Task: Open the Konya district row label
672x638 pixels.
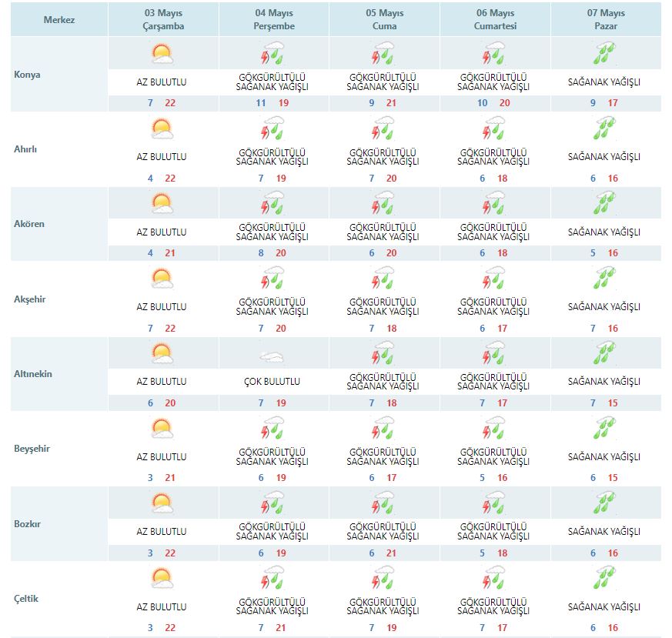Action: click(x=28, y=75)
